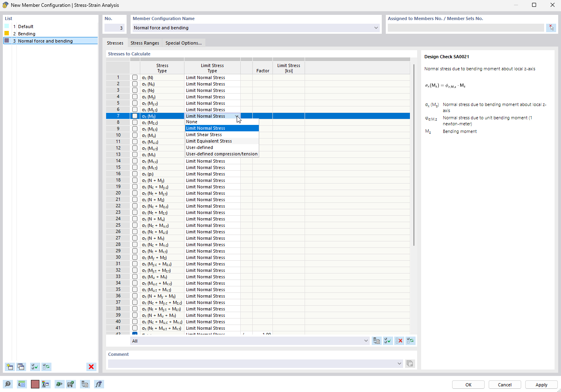Enable the checkbox for σx(N) stress
The width and height of the screenshot is (561, 392).
click(x=135, y=77)
